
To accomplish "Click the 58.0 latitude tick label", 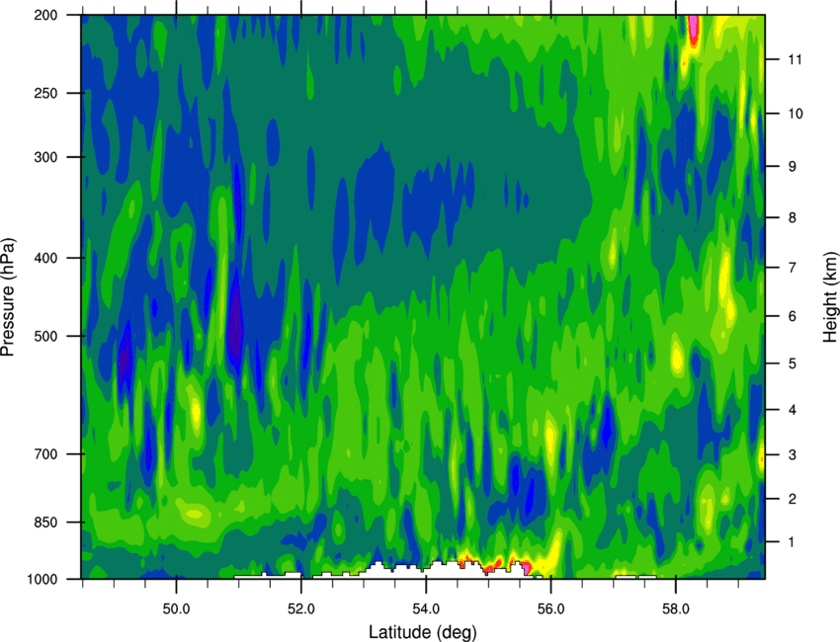I will click(x=676, y=608).
